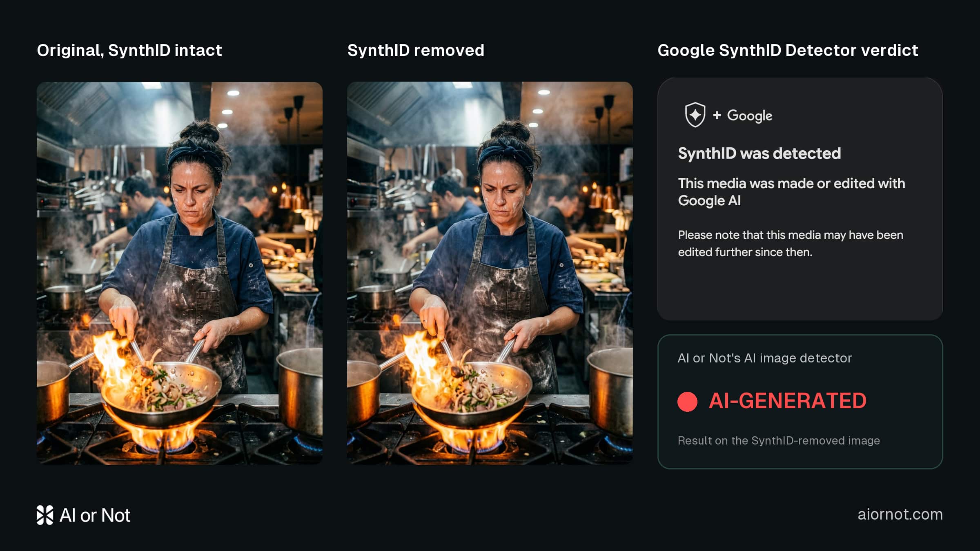Click the Google wordmark logo
Viewport: 980px width, 551px height.
750,116
